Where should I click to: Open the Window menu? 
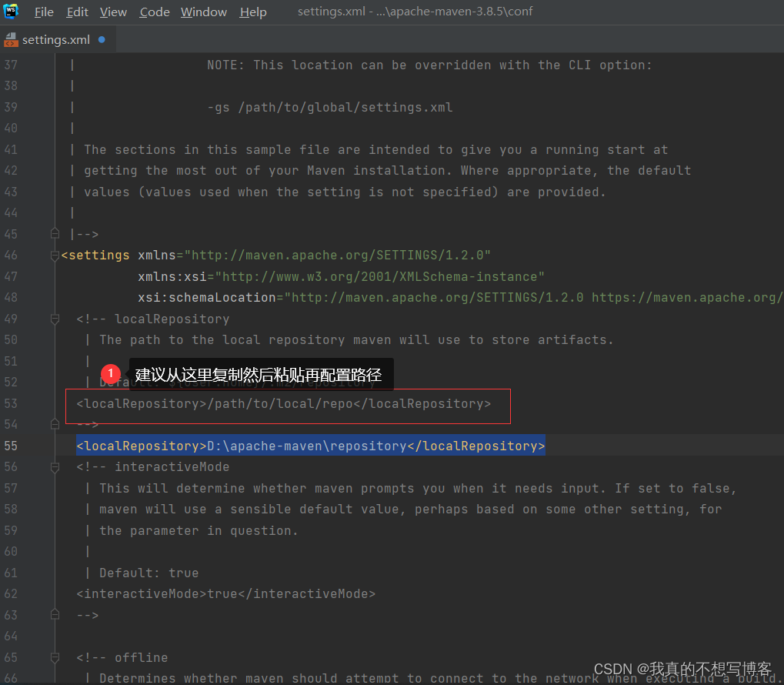coord(203,12)
